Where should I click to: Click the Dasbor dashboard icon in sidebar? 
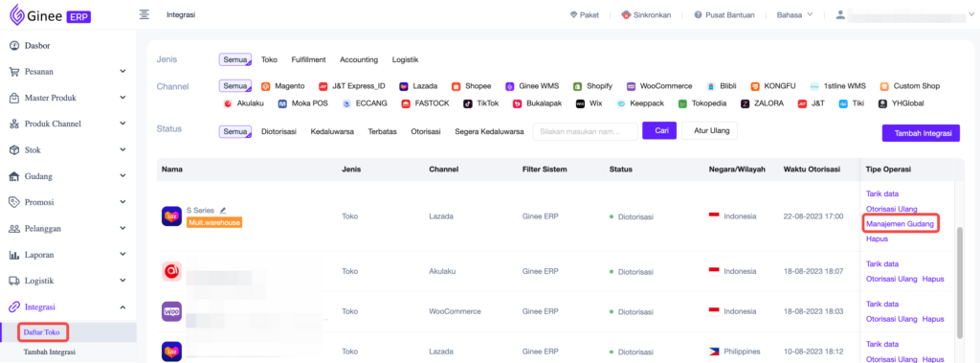click(x=14, y=46)
